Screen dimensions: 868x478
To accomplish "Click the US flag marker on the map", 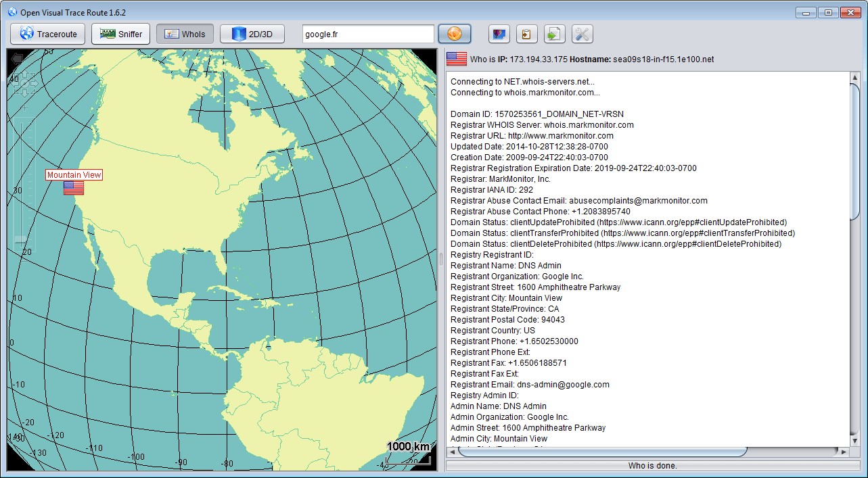I will 74,188.
